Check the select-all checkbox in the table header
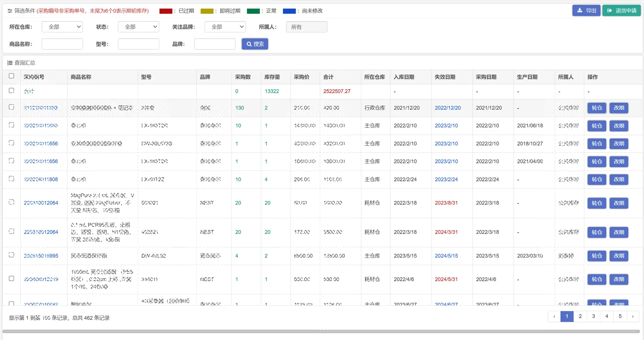644x340 pixels. click(x=11, y=76)
